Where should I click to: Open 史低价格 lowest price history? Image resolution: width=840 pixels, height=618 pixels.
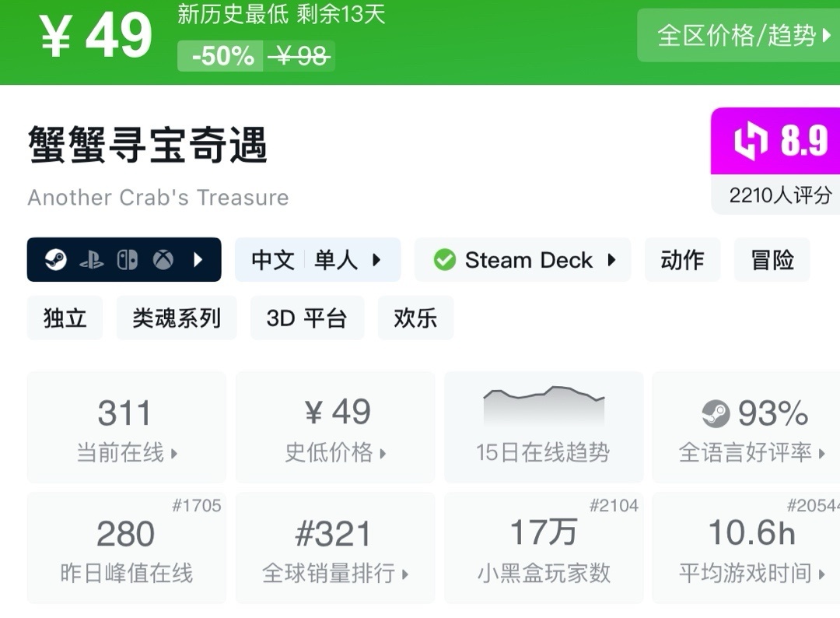pos(334,427)
